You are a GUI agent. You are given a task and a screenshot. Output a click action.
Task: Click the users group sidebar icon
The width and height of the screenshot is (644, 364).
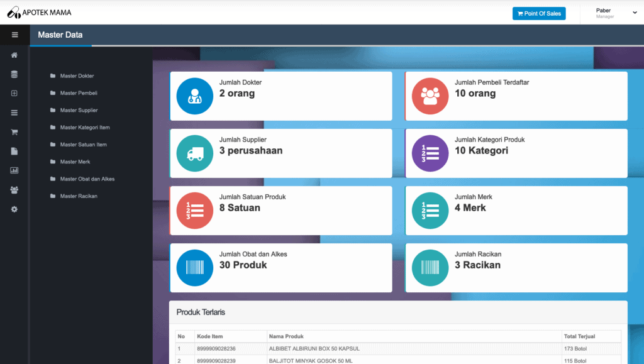coord(14,190)
